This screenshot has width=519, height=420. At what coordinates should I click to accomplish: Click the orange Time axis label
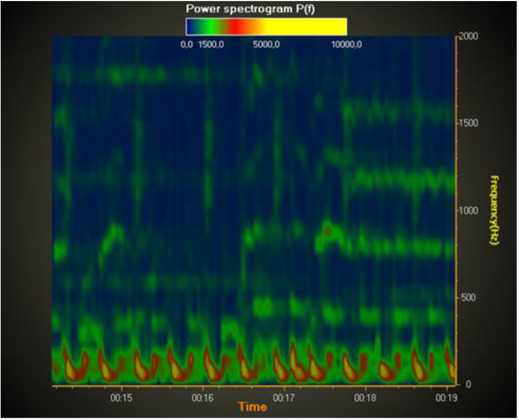252,407
